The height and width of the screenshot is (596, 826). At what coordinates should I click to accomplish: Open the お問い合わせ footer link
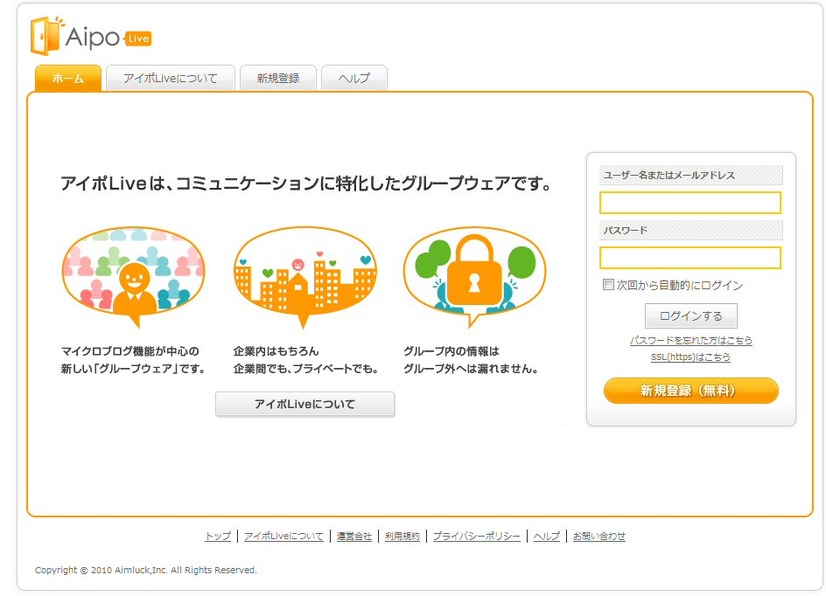pyautogui.click(x=599, y=536)
